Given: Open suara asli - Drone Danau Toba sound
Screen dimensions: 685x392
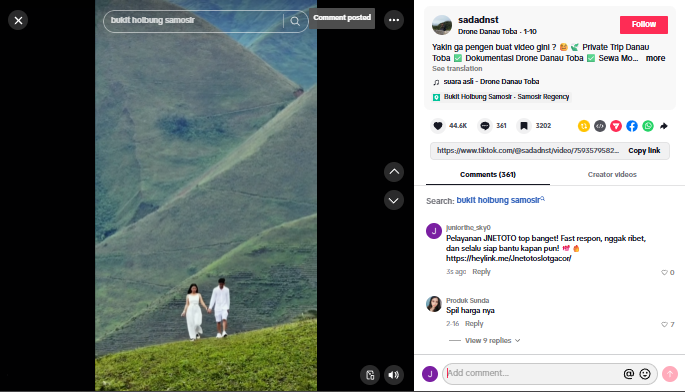Looking at the screenshot, I should (491, 82).
